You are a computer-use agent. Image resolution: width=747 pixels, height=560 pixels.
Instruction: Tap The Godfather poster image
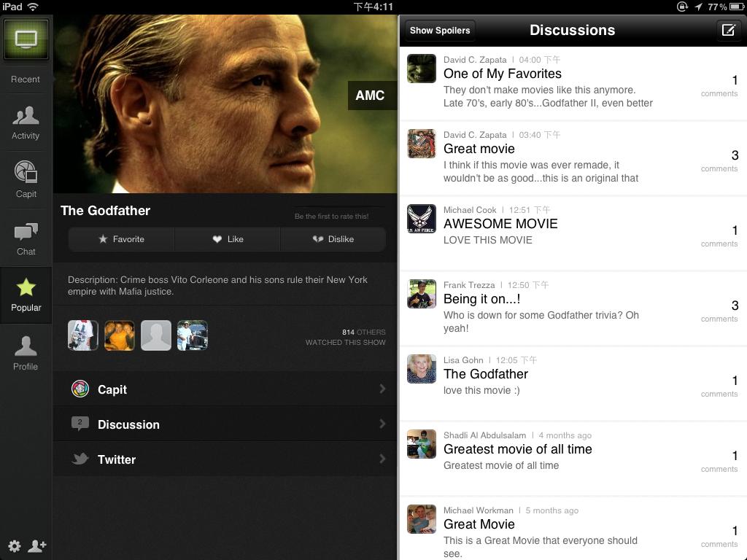point(225,104)
